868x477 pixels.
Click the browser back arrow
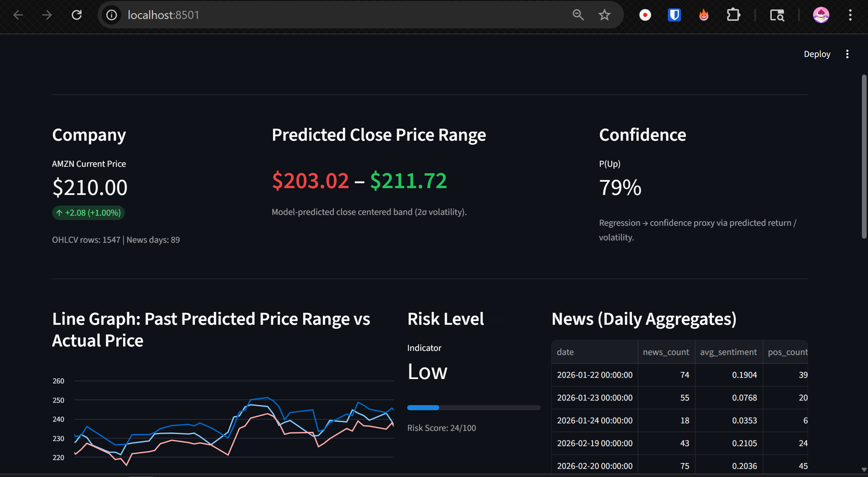pyautogui.click(x=18, y=15)
